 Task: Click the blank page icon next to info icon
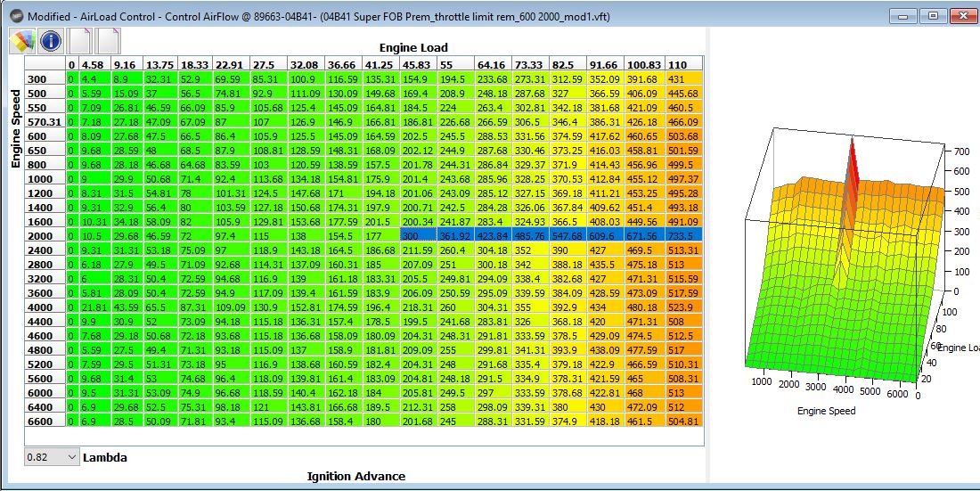tap(80, 41)
